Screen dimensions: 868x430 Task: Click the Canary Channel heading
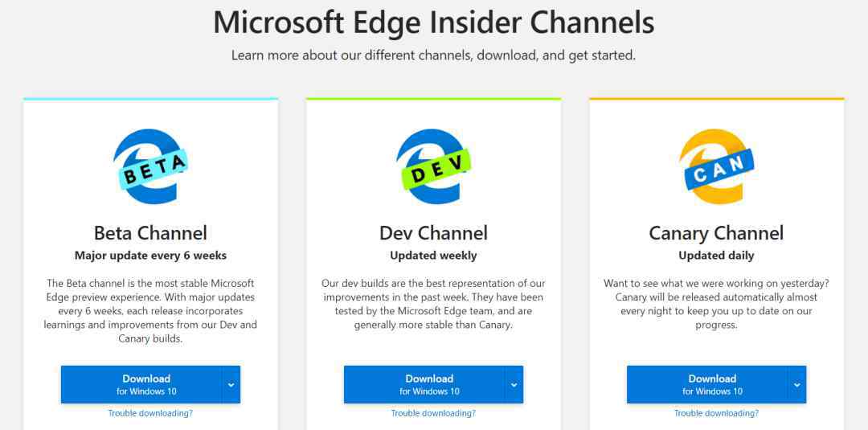tap(716, 233)
